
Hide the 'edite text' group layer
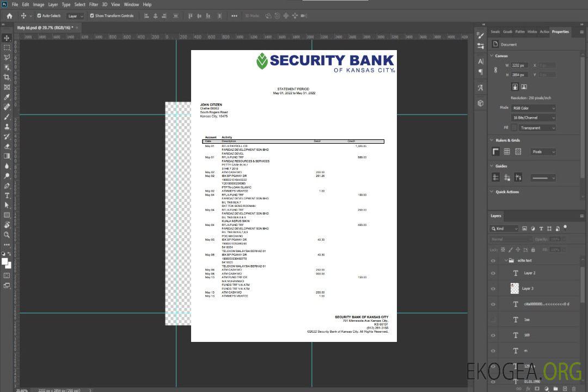coord(493,261)
